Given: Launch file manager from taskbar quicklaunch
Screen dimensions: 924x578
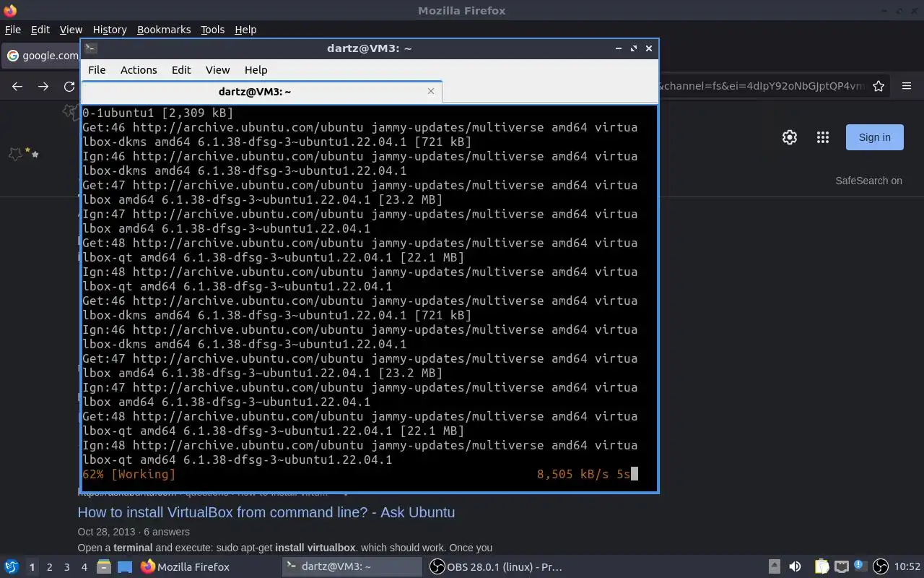Looking at the screenshot, I should tap(103, 567).
